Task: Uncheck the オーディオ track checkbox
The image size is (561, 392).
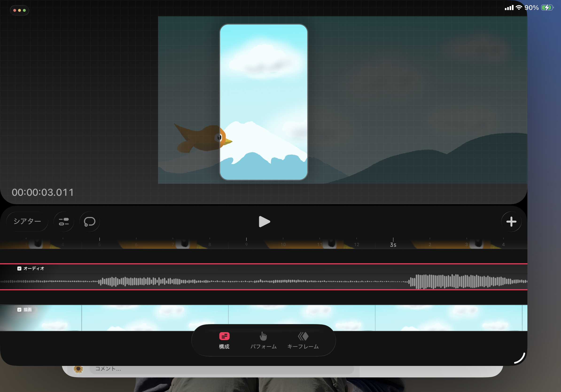Action: click(x=19, y=268)
